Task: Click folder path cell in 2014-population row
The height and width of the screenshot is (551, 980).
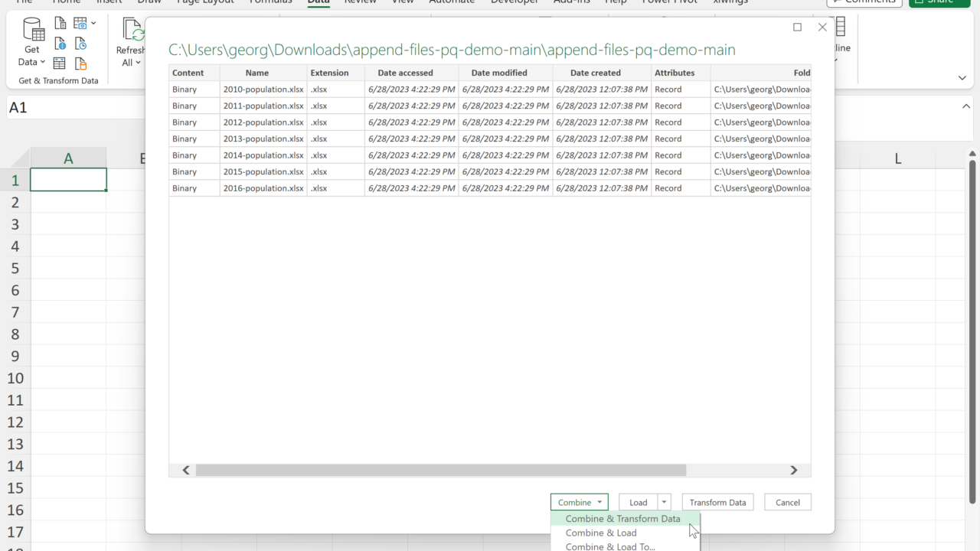Action: [x=762, y=155]
